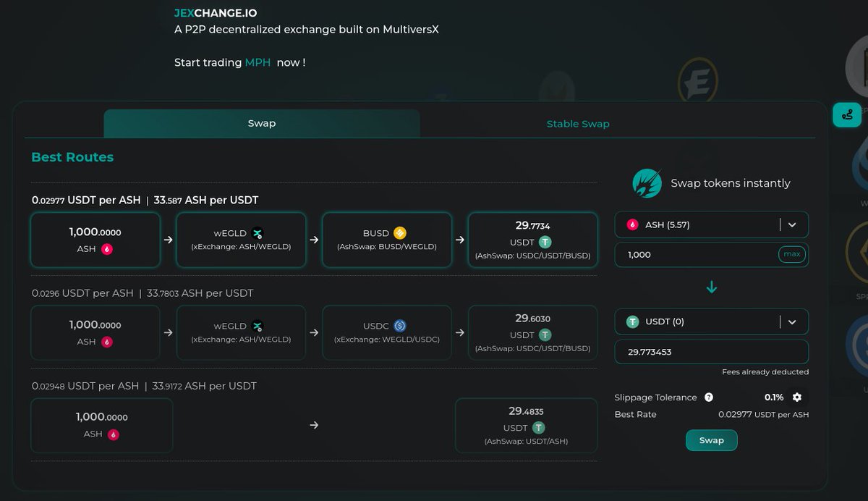Click 0.02977 USDT per ASH route rate

coord(86,201)
